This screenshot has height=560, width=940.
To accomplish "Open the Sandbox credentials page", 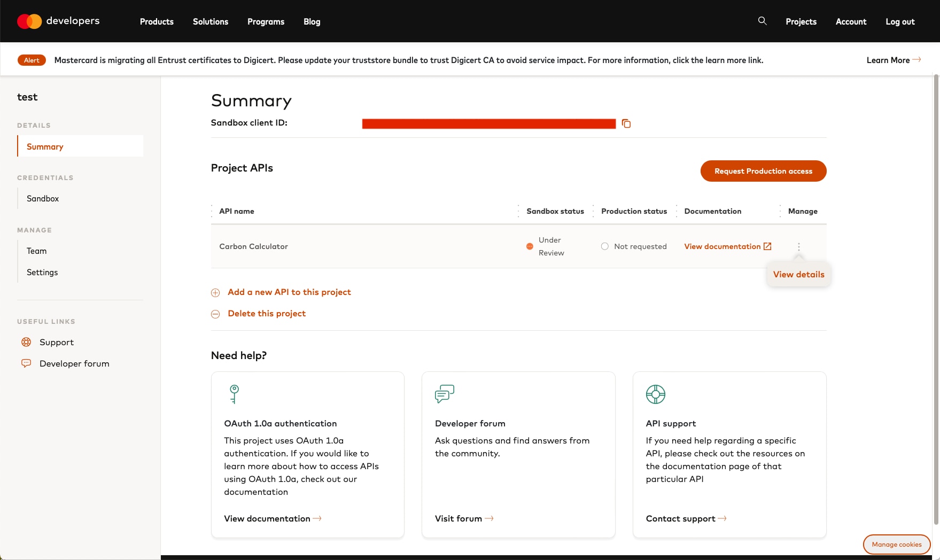I will click(43, 199).
